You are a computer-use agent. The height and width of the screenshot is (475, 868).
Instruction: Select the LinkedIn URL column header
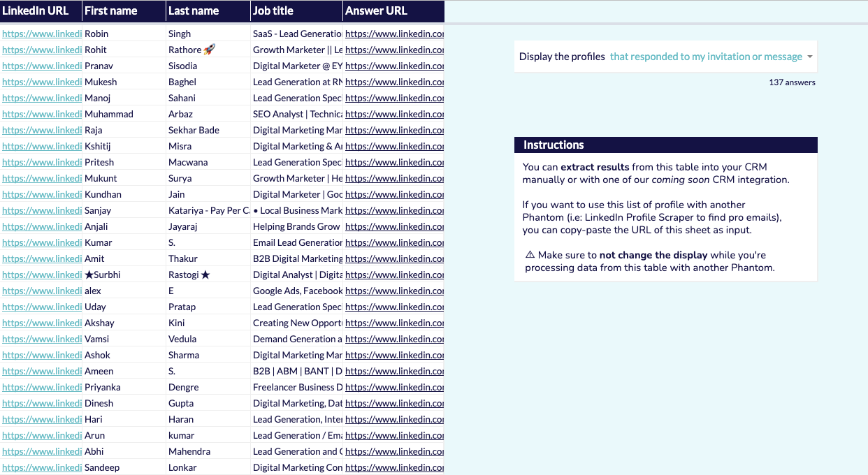coord(41,10)
